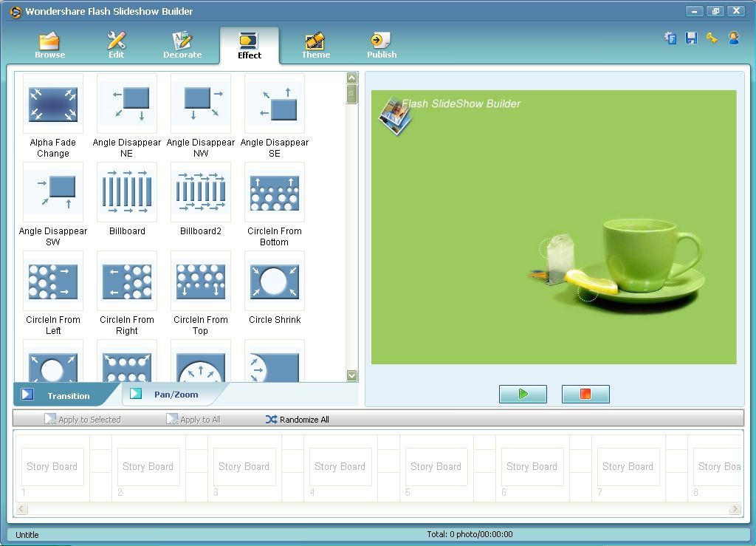Switch to the Edit tab
The image size is (756, 546).
click(116, 45)
